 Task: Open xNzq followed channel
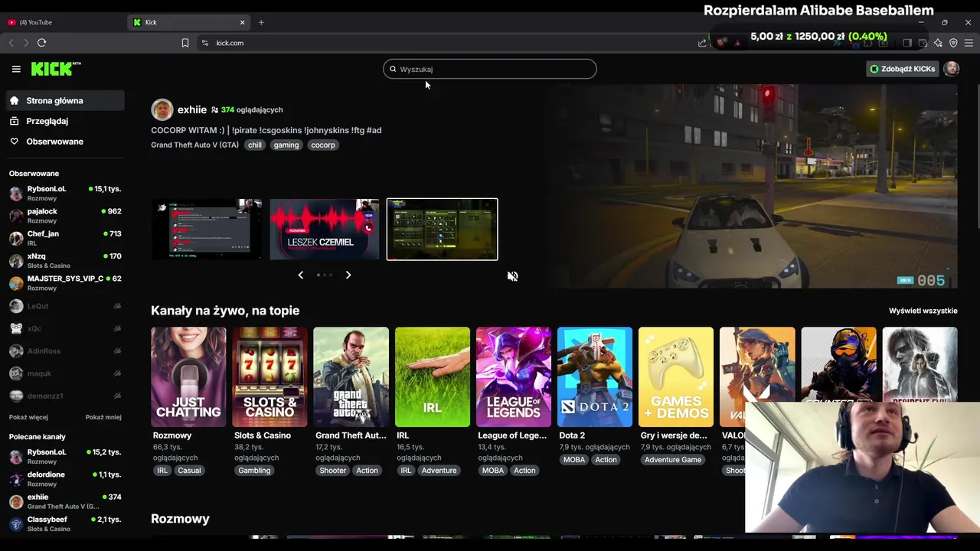[65, 260]
